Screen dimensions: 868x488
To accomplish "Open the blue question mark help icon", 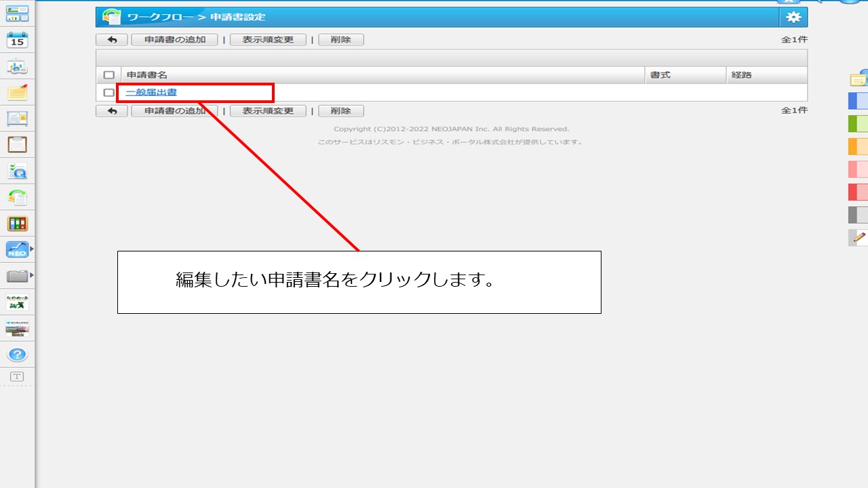I will [x=17, y=354].
